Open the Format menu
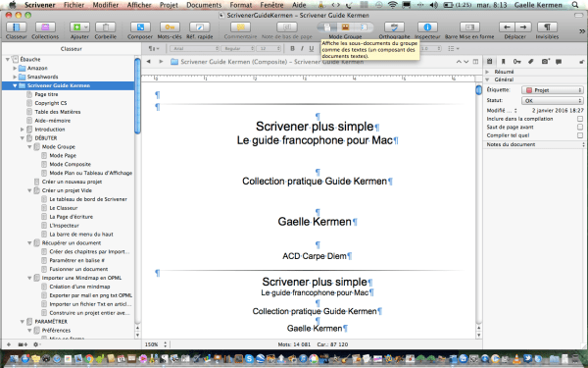Viewport: 588px width, 368px height. (240, 5)
